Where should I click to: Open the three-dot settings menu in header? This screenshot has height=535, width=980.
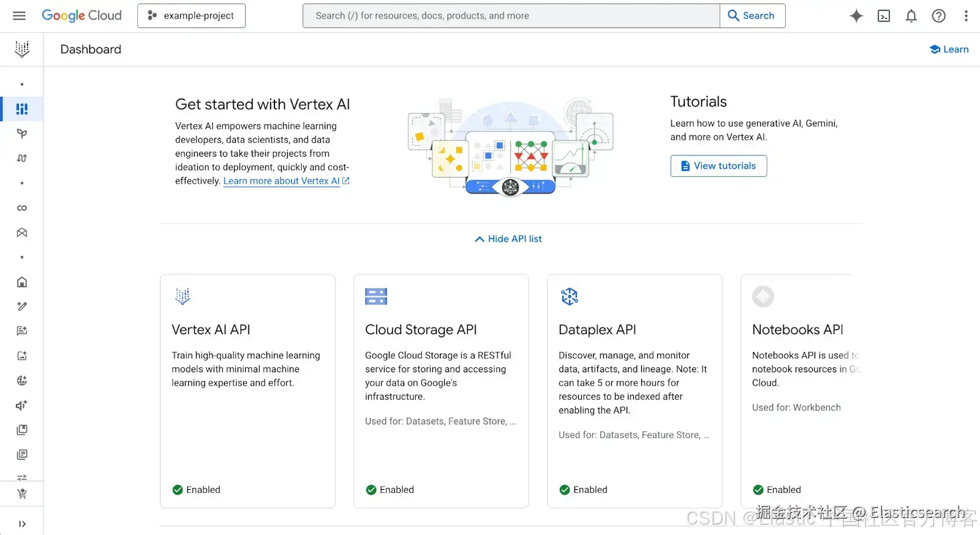[966, 16]
